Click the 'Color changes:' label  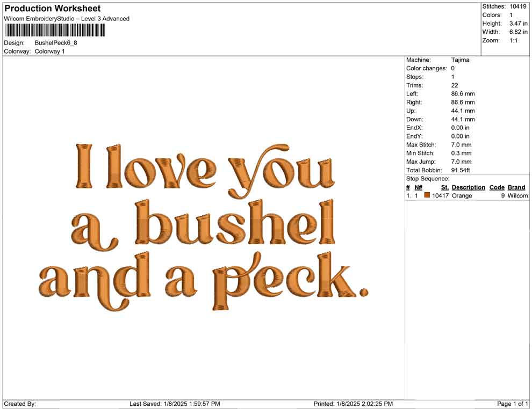427,69
